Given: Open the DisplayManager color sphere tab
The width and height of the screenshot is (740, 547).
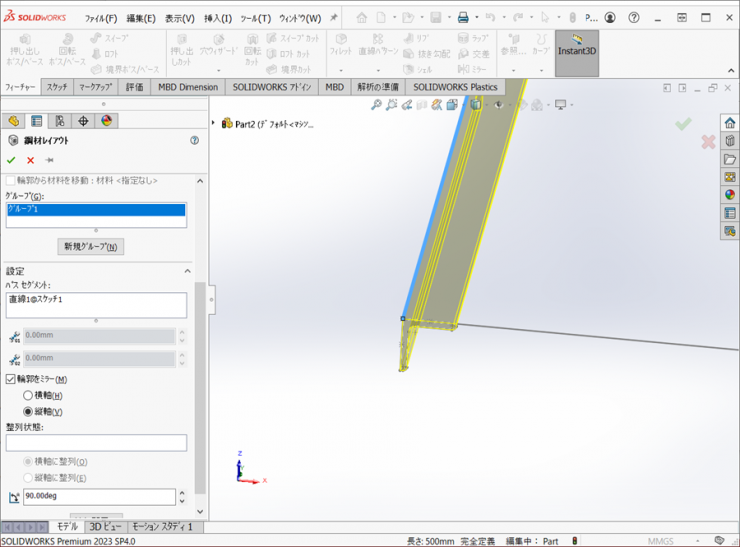Looking at the screenshot, I should pos(107,121).
